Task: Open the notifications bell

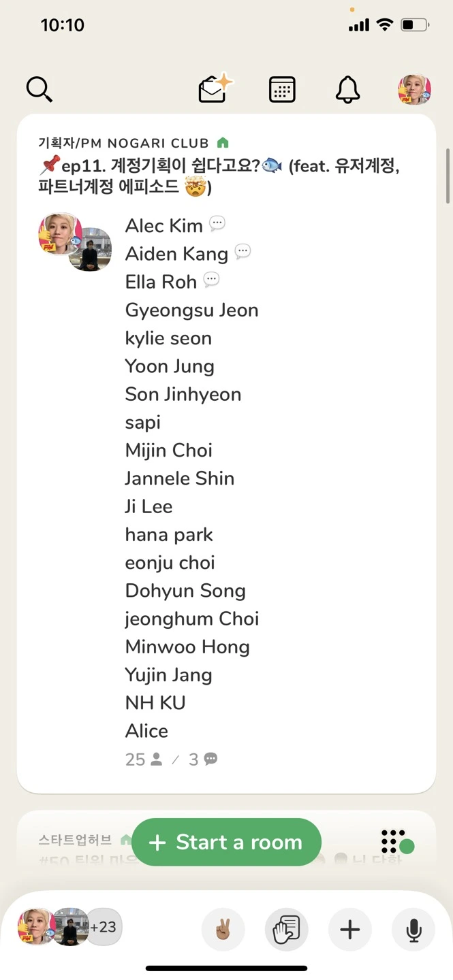Action: pyautogui.click(x=347, y=89)
